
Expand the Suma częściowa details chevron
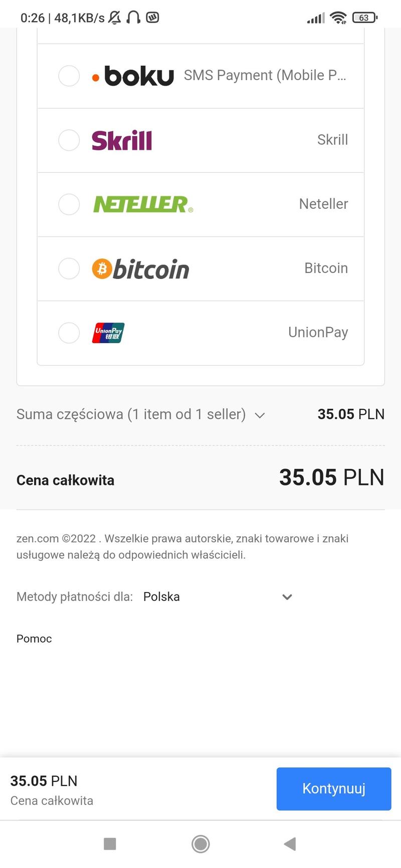[x=260, y=415]
